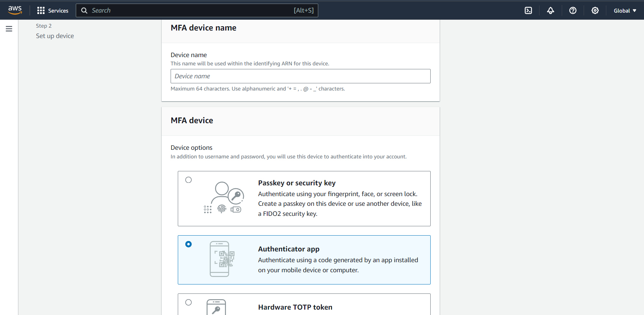This screenshot has height=315, width=644.
Task: Select Passkey or security key radio button
Action: coord(189,180)
